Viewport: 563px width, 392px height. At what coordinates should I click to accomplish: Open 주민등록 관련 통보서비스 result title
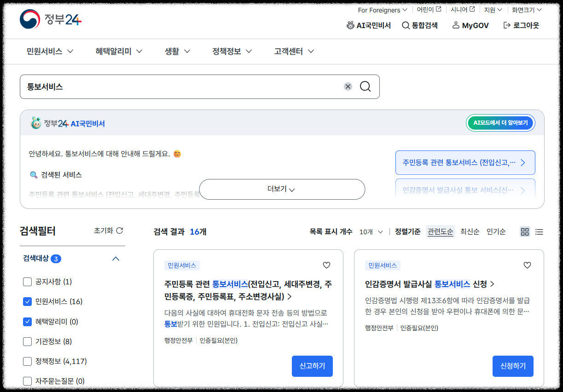point(248,290)
